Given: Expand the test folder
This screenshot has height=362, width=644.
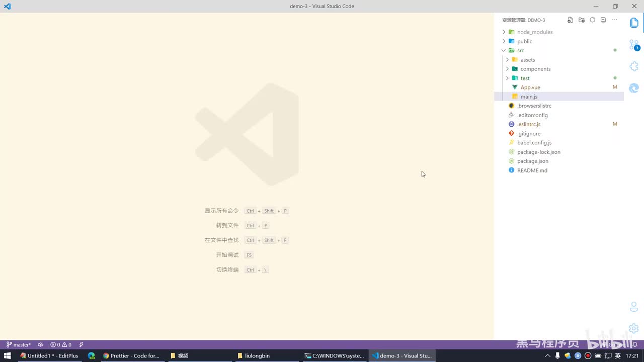Looking at the screenshot, I should 559,78.
